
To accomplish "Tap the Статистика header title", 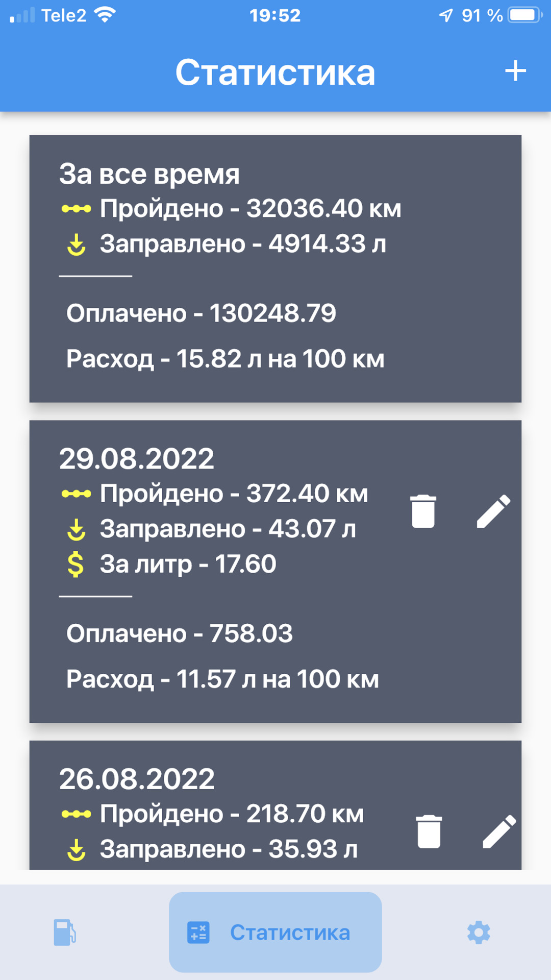I will pyautogui.click(x=275, y=72).
